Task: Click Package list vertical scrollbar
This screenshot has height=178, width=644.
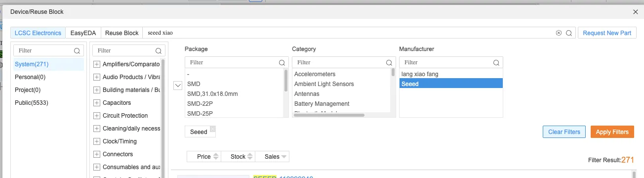Action: (286, 81)
